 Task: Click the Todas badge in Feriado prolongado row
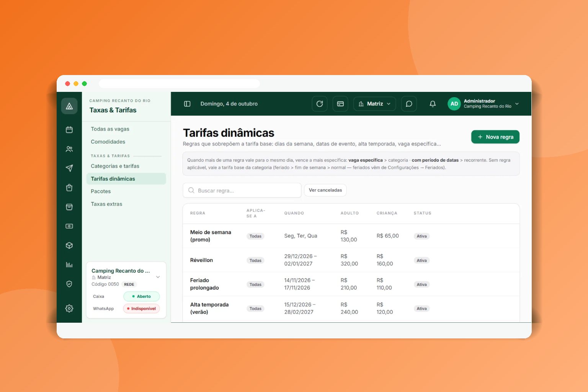[255, 284]
